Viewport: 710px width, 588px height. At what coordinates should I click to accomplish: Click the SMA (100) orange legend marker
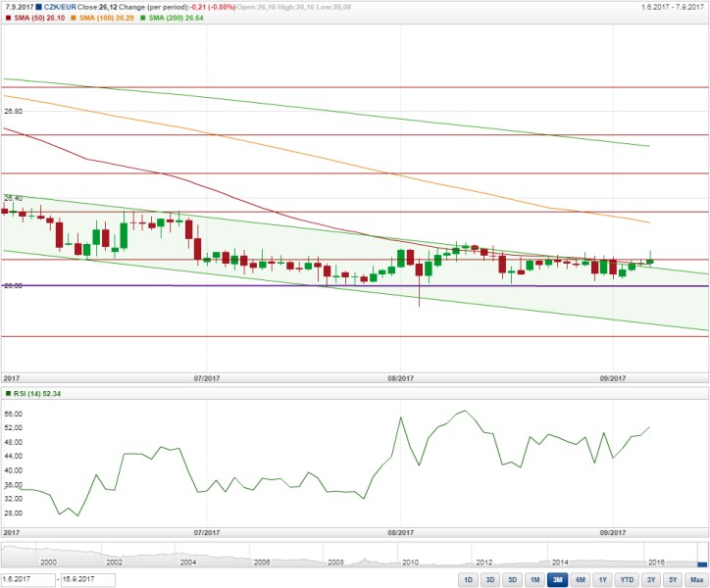coord(74,18)
